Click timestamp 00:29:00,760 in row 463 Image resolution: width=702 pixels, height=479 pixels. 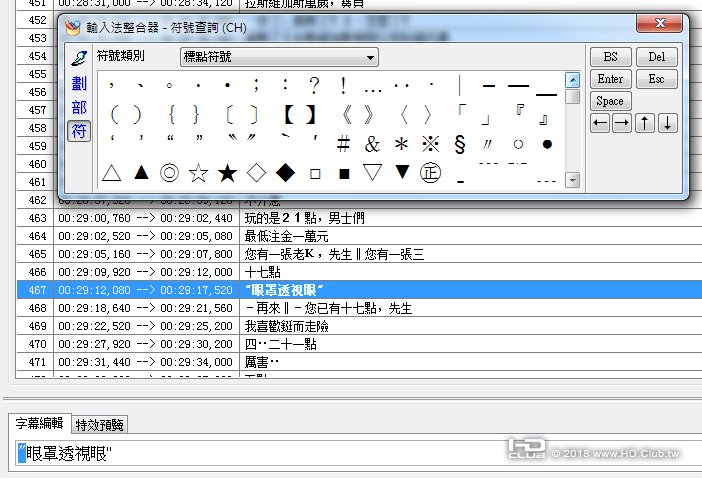(x=94, y=218)
